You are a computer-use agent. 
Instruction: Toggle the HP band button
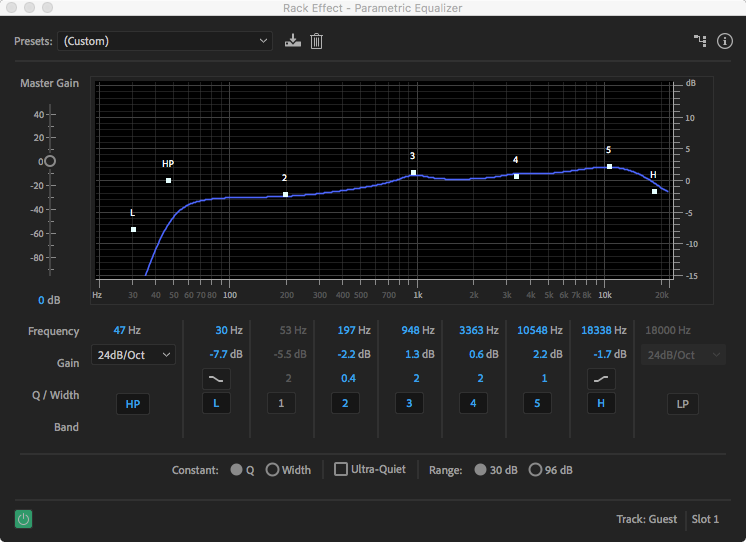[x=133, y=404]
